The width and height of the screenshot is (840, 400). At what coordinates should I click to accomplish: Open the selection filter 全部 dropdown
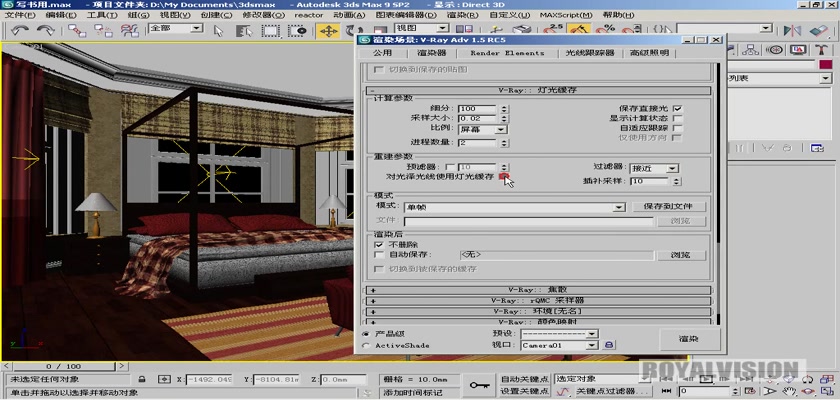point(176,28)
